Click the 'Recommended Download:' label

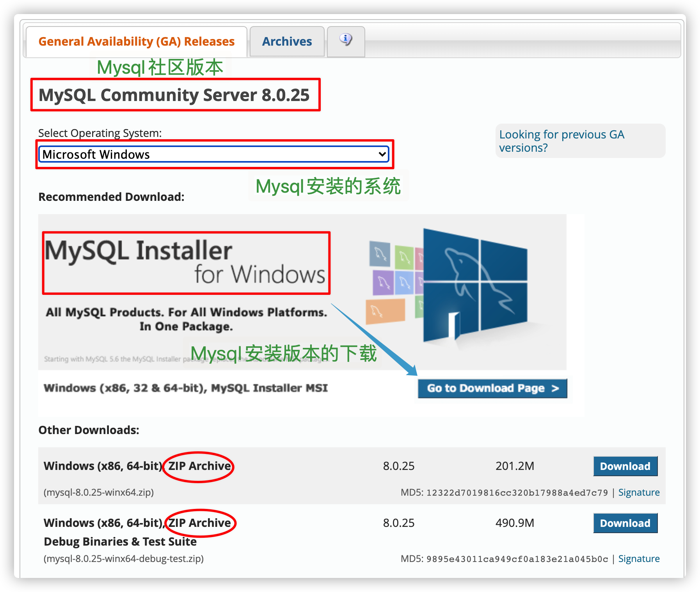pos(111,197)
